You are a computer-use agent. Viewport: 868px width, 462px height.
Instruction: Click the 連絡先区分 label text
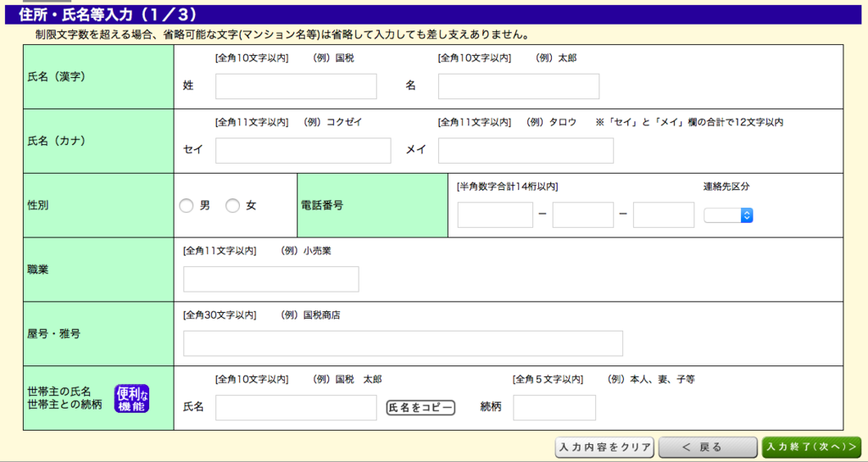click(726, 186)
